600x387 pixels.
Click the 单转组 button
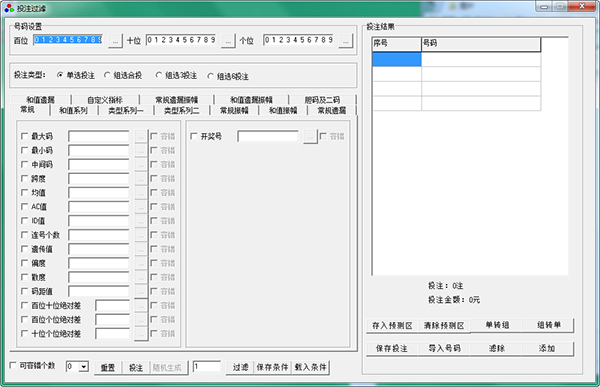coord(496,325)
